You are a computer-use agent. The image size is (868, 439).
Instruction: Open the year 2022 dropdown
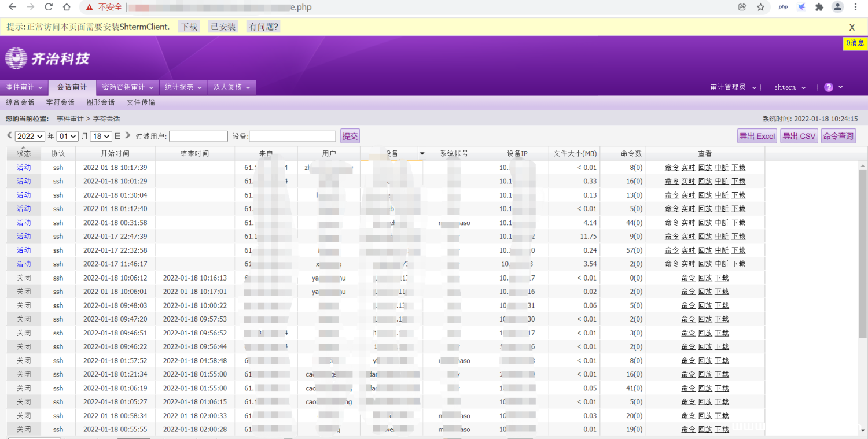[x=30, y=137]
